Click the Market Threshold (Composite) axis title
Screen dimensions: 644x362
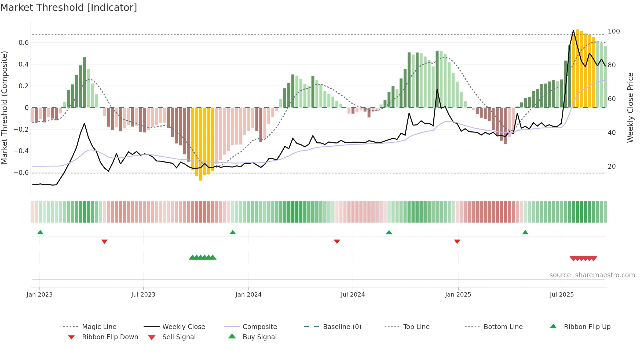[x=4, y=108]
